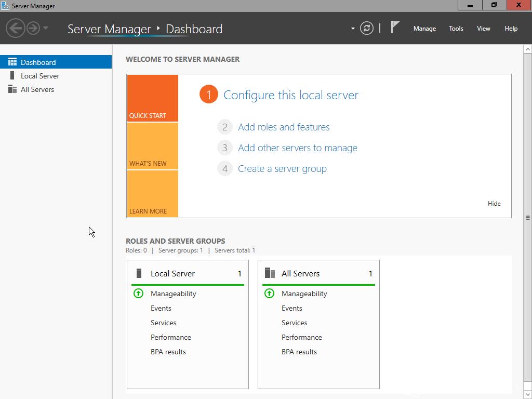The width and height of the screenshot is (532, 399).
Task: Open Events in All Servers tile
Action: tap(292, 308)
